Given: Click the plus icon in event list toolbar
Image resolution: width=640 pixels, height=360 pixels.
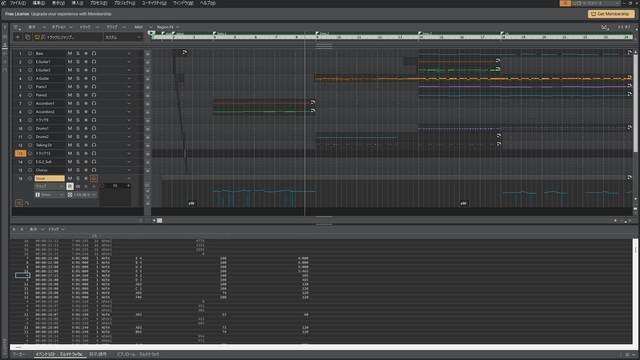Looking at the screenshot, I should click(x=14, y=229).
